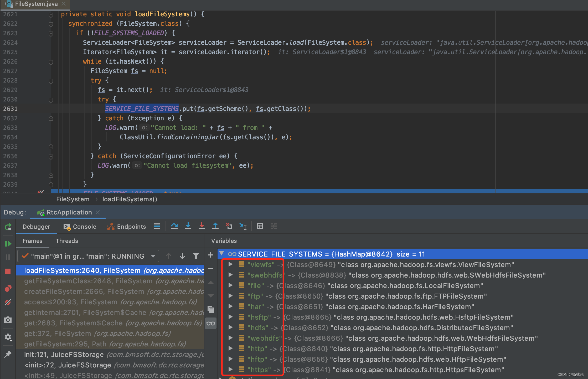Click Trace Current Stream Chain icon
Image resolution: width=588 pixels, height=379 pixels.
[x=274, y=226]
